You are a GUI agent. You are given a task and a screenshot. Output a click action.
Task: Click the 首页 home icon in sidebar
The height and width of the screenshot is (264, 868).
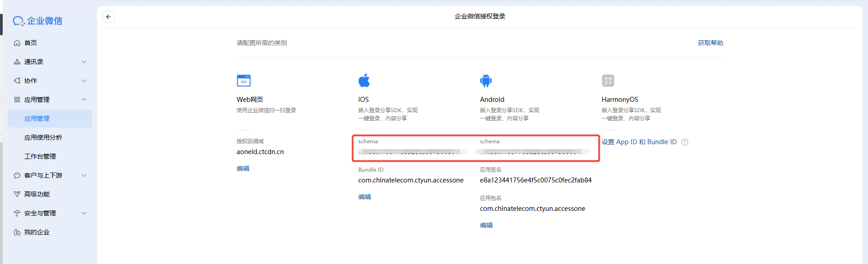[x=17, y=43]
